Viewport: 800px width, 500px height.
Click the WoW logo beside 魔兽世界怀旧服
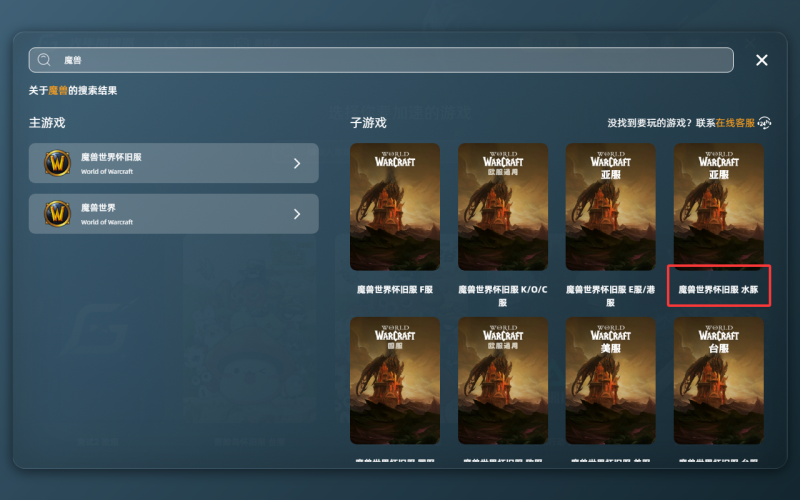click(57, 163)
